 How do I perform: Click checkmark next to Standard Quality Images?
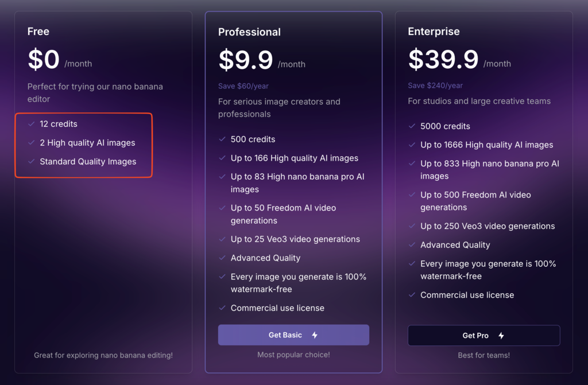click(x=31, y=162)
